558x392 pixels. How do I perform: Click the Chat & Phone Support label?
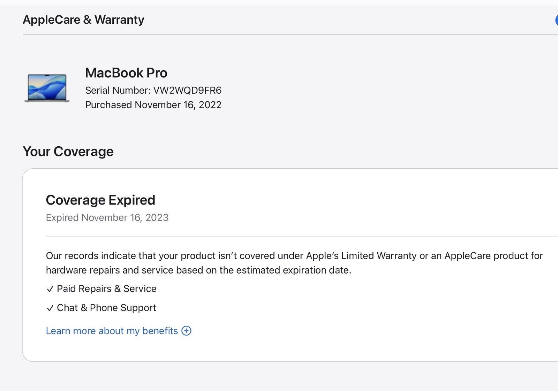pos(106,308)
